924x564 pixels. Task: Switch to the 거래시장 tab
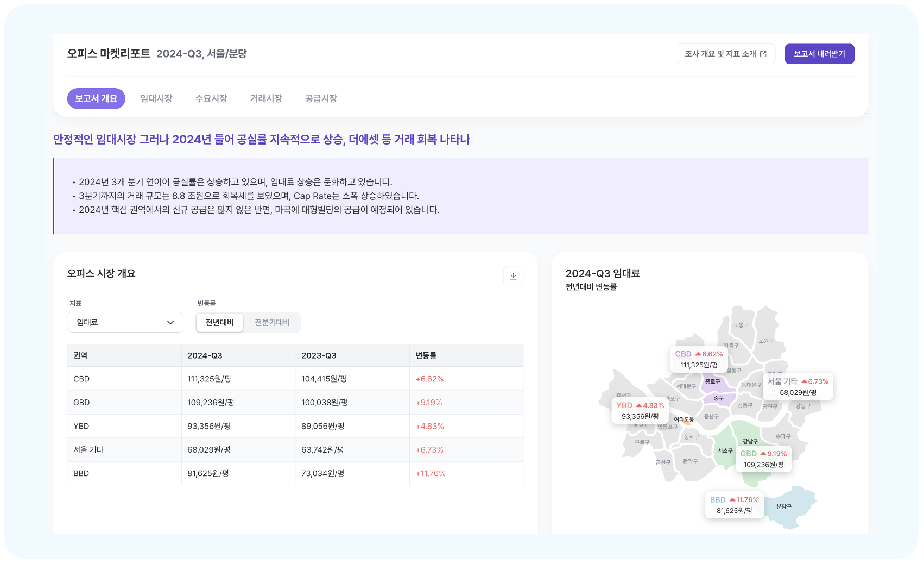tap(266, 98)
